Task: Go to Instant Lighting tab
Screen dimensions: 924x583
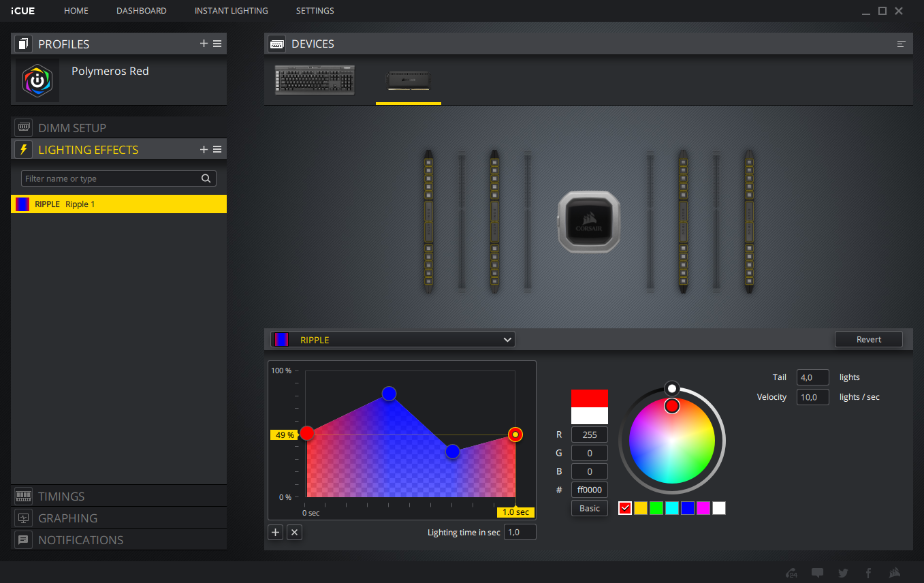Action: pos(231,11)
